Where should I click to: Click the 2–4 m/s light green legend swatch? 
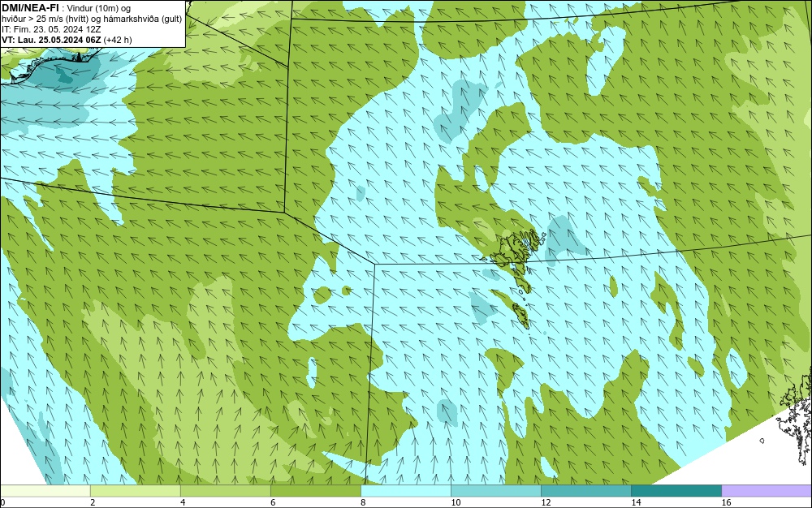[135, 491]
